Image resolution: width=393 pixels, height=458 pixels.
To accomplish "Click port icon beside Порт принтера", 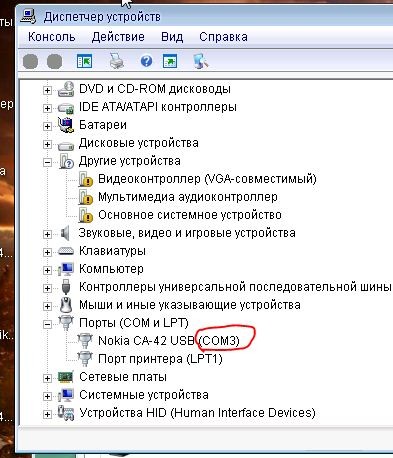I will click(85, 359).
